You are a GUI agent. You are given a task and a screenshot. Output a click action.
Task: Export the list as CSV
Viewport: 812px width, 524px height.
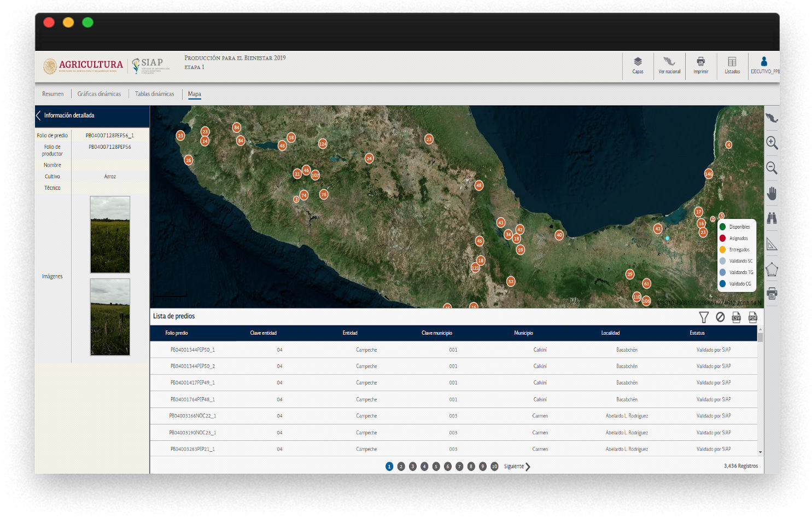pyautogui.click(x=737, y=317)
